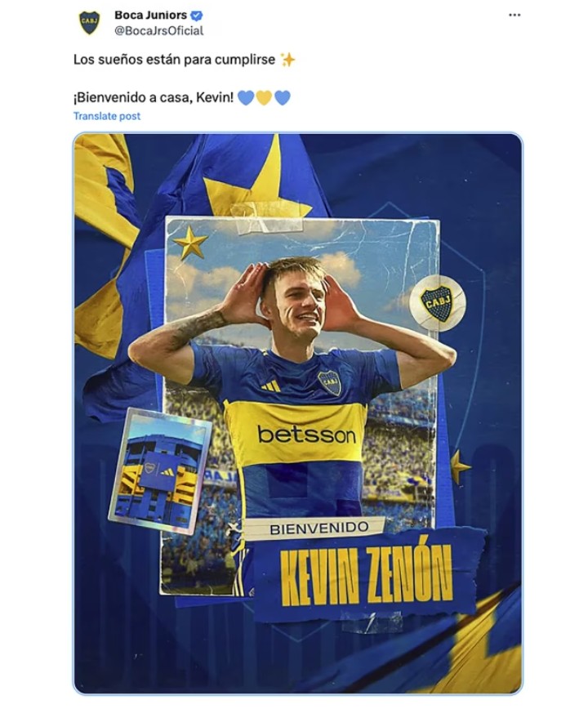
Task: Click the sparkles emoji after cumplirse
Action: point(287,60)
